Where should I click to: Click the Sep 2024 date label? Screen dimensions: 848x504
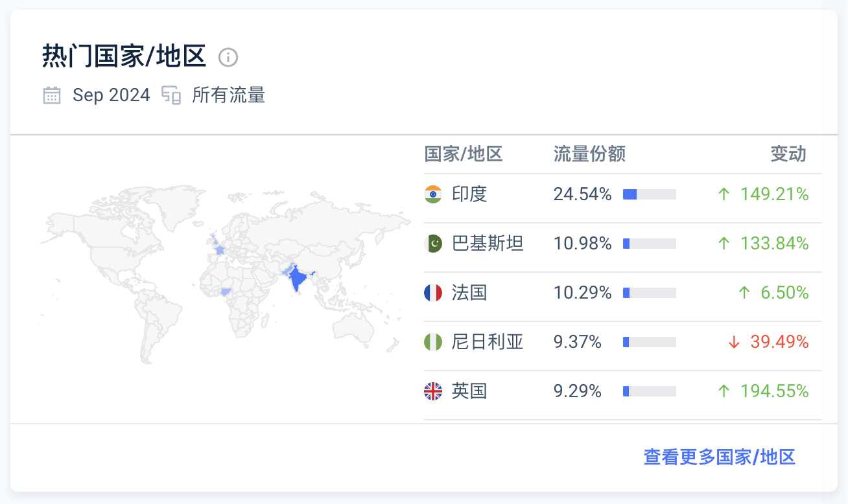click(x=111, y=95)
